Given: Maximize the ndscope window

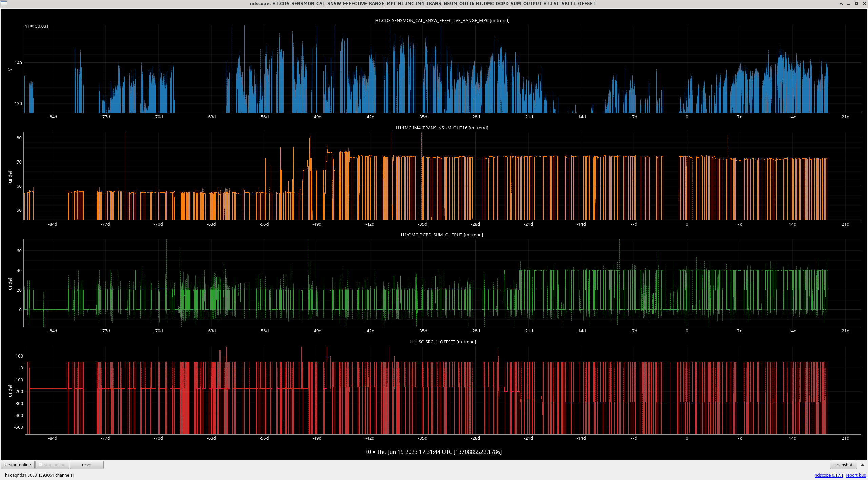Looking at the screenshot, I should tap(856, 4).
